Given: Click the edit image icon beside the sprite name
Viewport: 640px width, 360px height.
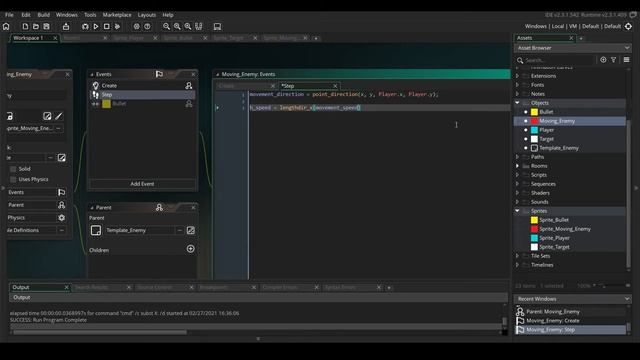Looking at the screenshot, I should pyautogui.click(x=47, y=116).
